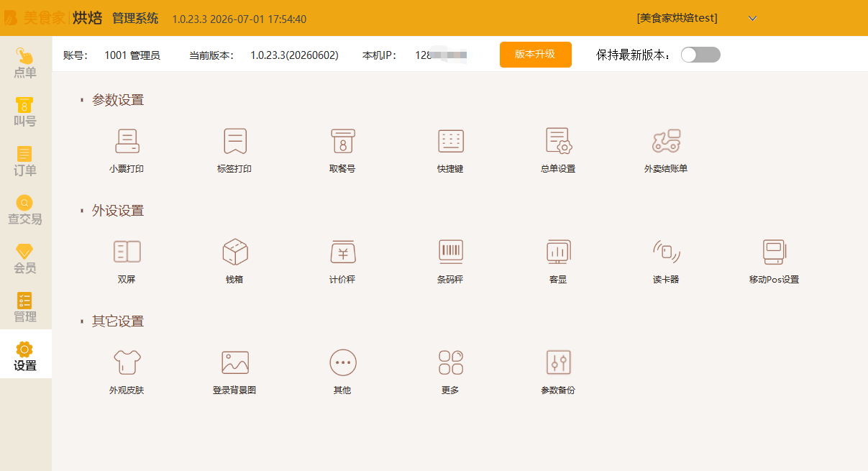This screenshot has width=868, height=471.
Task: Open the 计价秤 pricing scale settings
Action: (342, 261)
